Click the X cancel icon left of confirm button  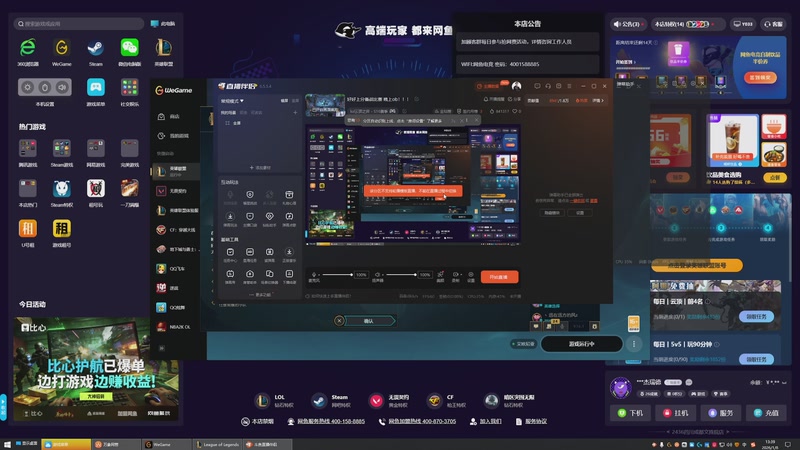[x=339, y=321]
